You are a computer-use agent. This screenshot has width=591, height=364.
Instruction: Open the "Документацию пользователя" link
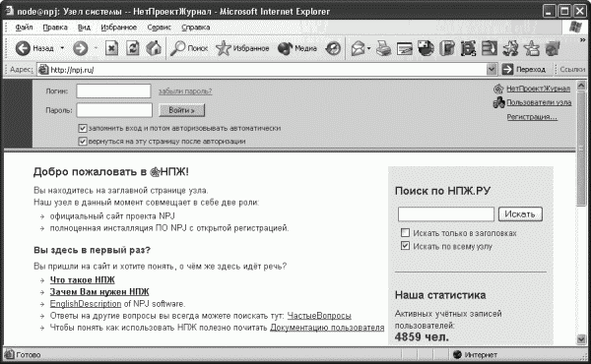[x=327, y=328]
